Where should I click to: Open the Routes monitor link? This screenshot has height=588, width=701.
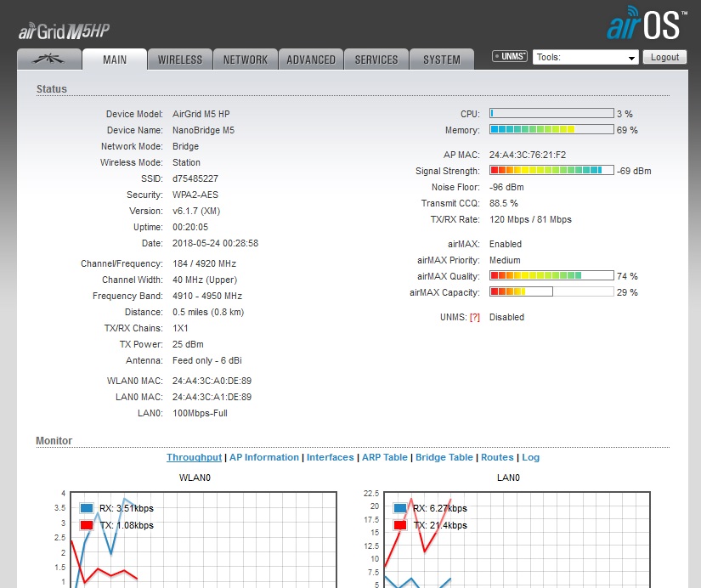497,457
